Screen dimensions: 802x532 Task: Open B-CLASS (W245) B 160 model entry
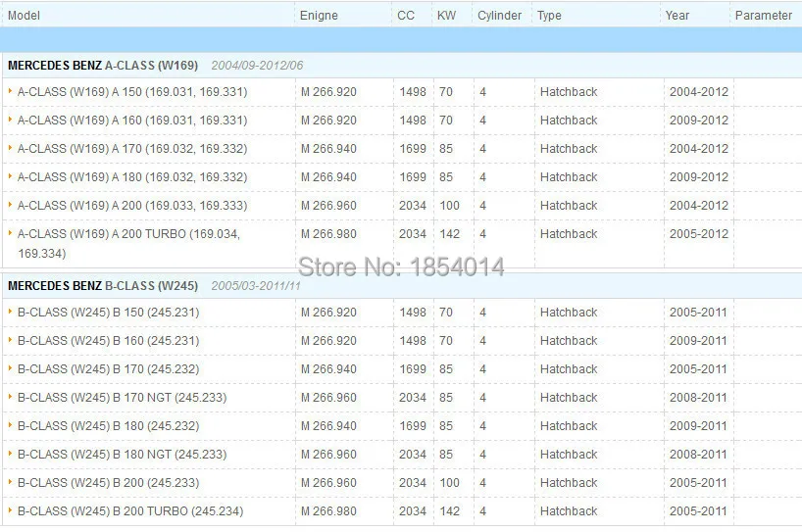click(109, 340)
